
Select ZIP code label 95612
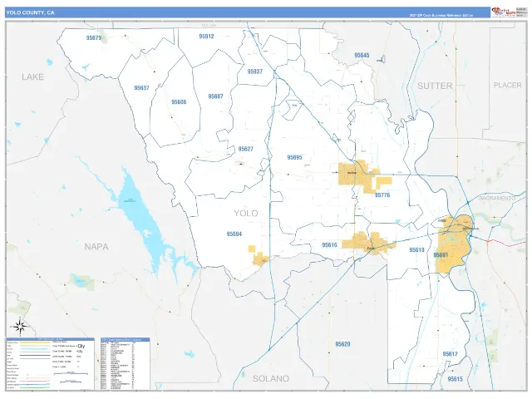click(451, 354)
